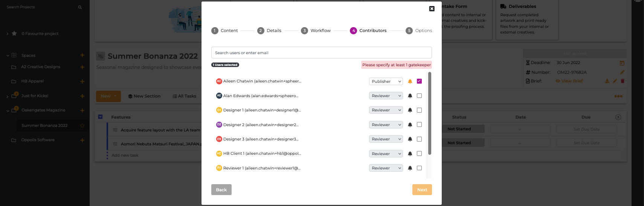Close the contributors dialog with X
This screenshot has width=644, height=206.
pos(432,9)
